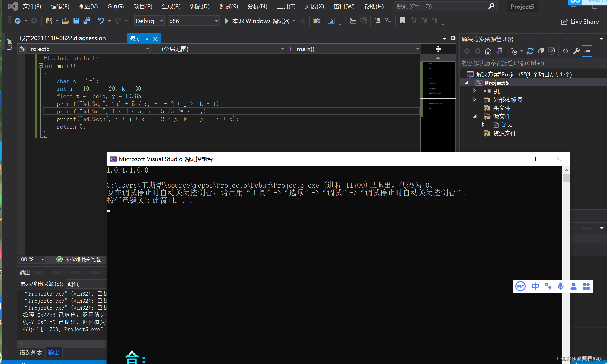607x364 pixels.
Task: Save the current file with disk icon
Action: (x=76, y=21)
